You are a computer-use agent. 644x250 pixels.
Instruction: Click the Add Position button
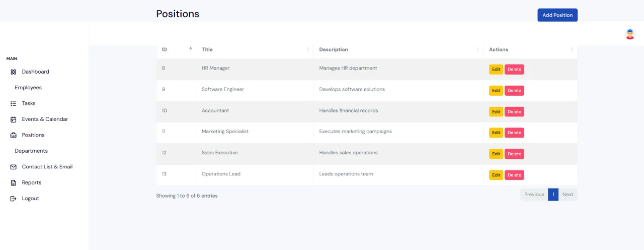click(x=557, y=15)
